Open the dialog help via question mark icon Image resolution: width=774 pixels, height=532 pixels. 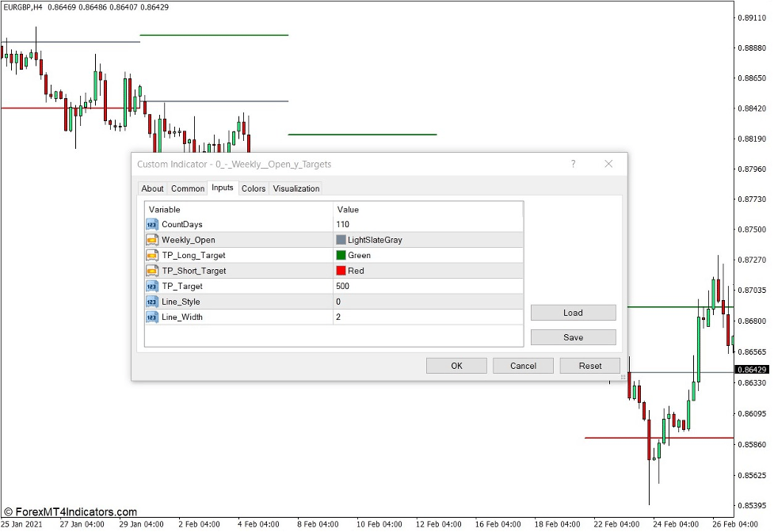click(x=573, y=163)
